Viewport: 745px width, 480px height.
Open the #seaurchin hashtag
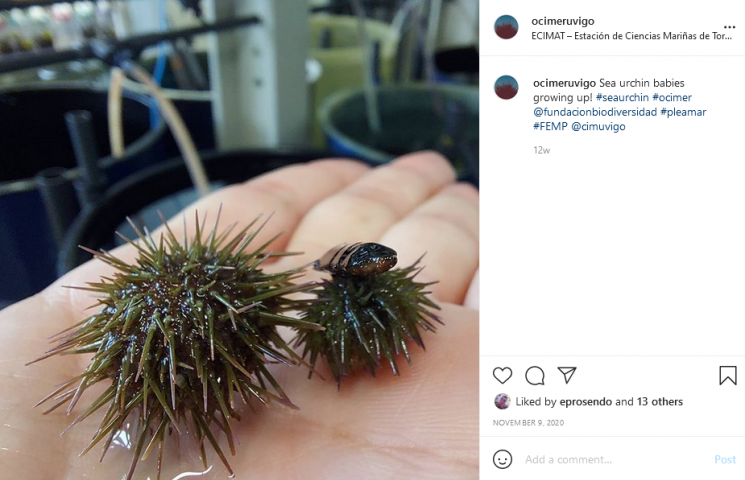(622, 97)
